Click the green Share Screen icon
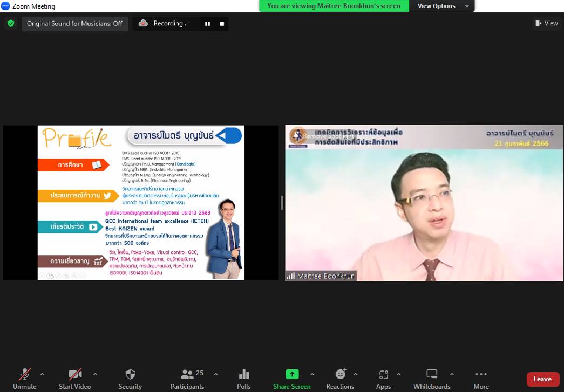Image resolution: width=564 pixels, height=392 pixels. coord(292,374)
